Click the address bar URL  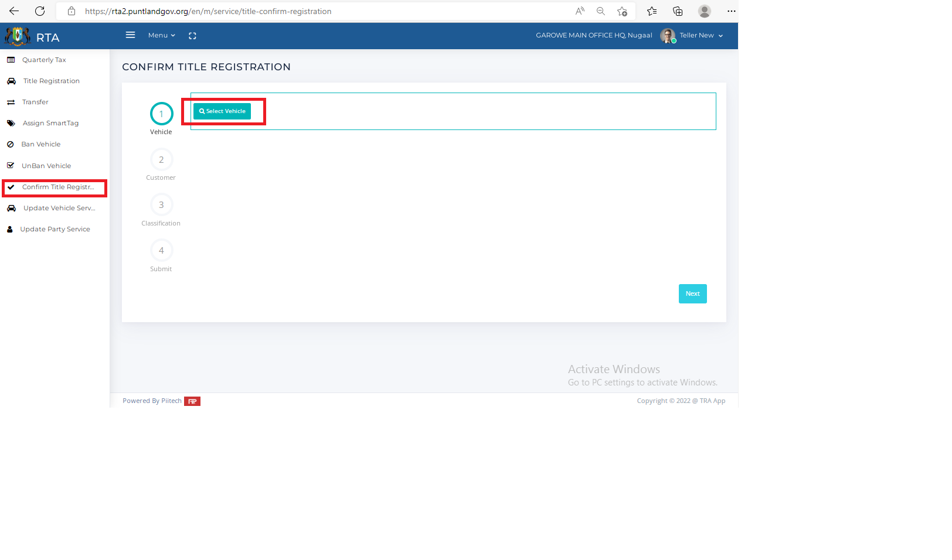tap(208, 11)
